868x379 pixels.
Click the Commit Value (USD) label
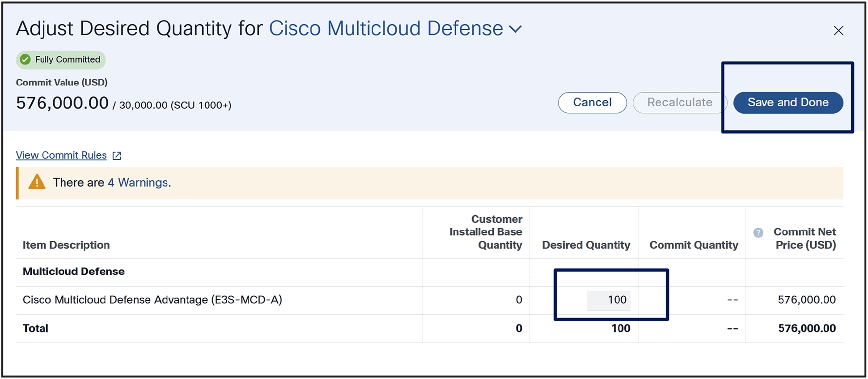click(x=62, y=82)
